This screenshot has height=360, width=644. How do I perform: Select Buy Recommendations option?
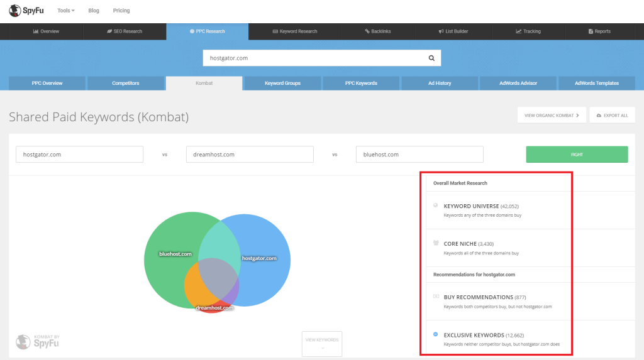(485, 297)
